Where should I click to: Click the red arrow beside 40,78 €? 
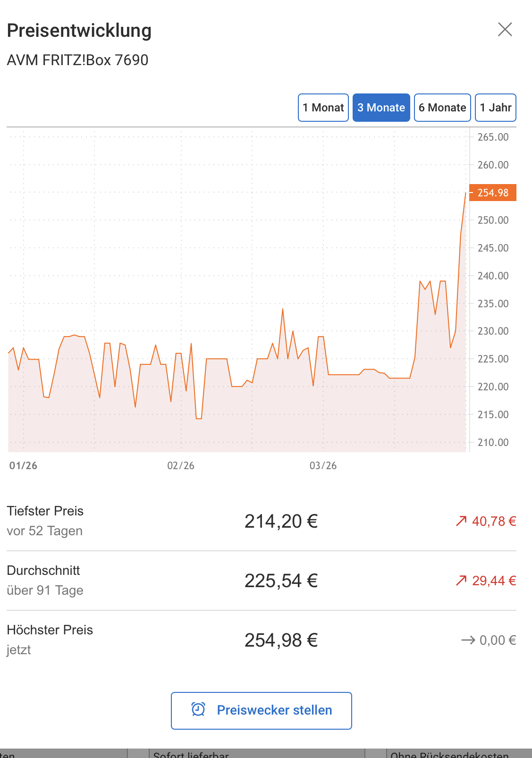(461, 521)
